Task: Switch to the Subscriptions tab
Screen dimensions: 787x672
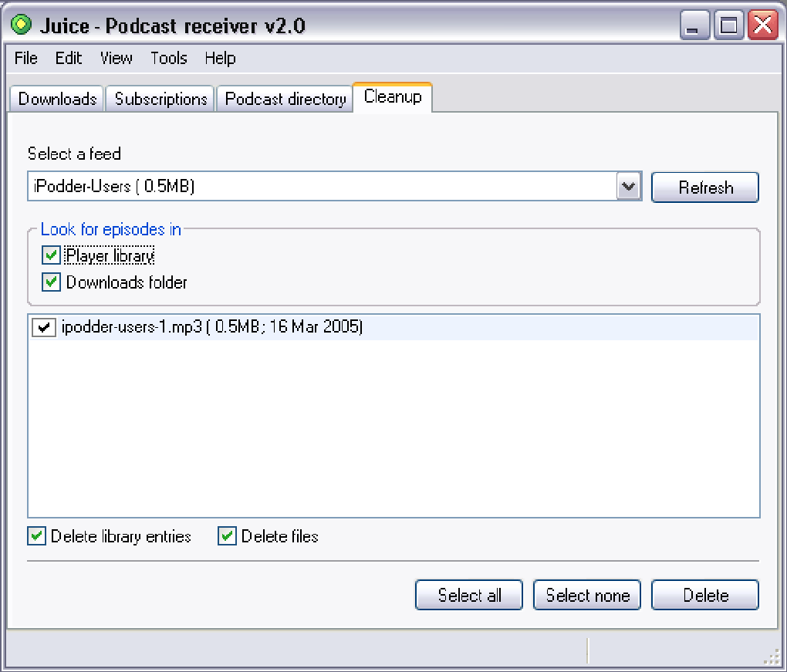Action: point(160,100)
